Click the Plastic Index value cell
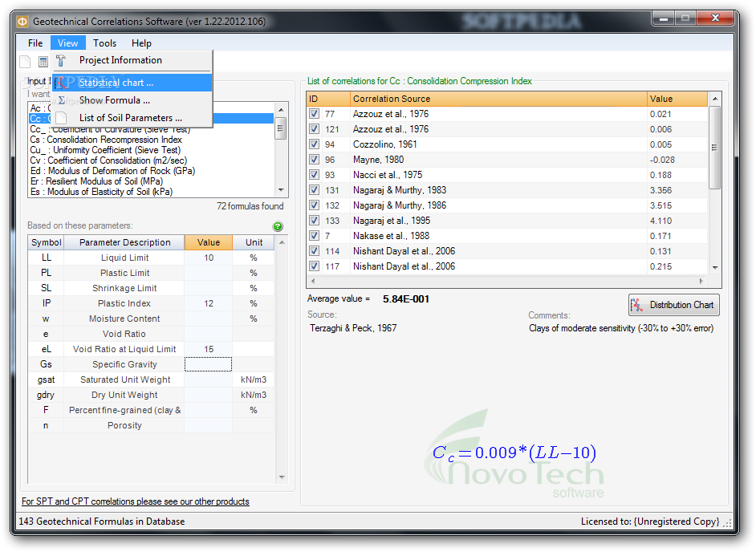Image resolution: width=756 pixels, height=552 pixels. pyautogui.click(x=209, y=303)
